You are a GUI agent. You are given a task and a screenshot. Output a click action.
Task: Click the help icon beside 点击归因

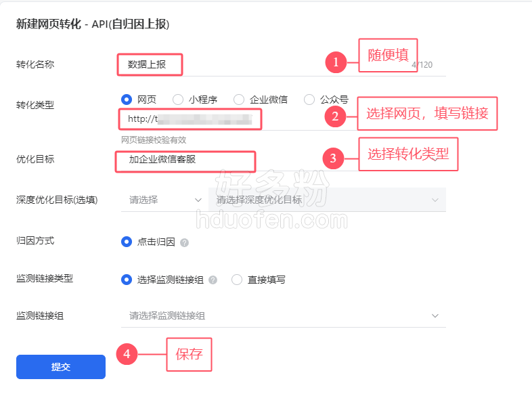pos(184,242)
